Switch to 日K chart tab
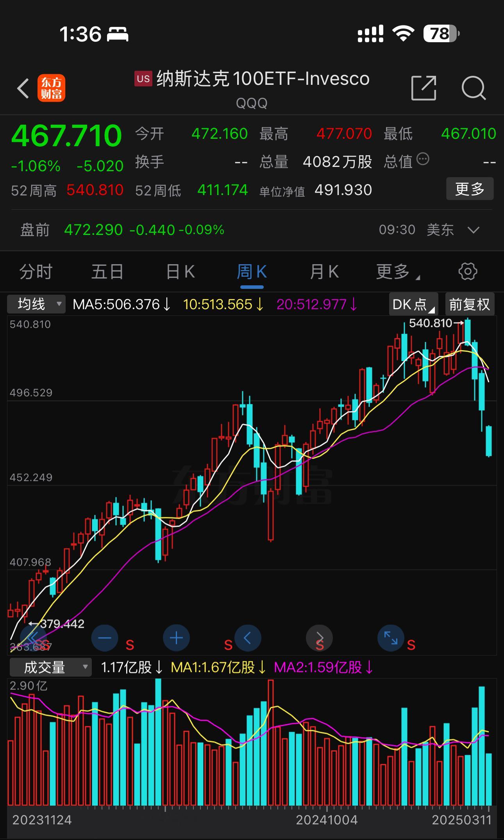 click(180, 272)
